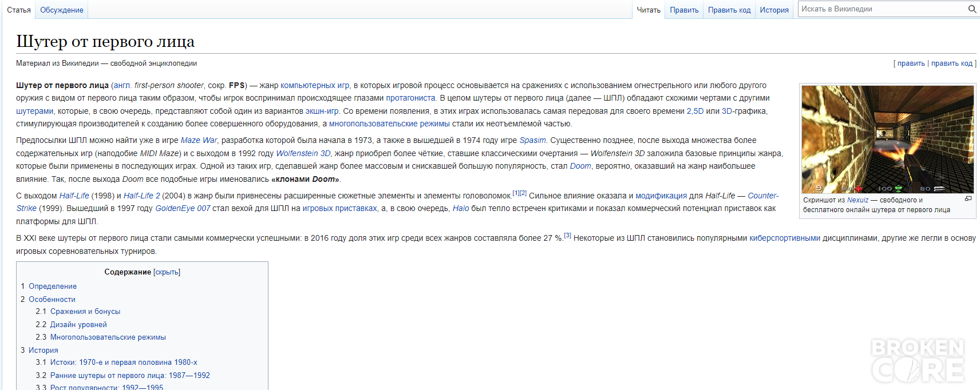Screen dimensions: 980x390
Task: Open contents entry '2.1 Сражения и бонусы'
Action: pyautogui.click(x=78, y=312)
